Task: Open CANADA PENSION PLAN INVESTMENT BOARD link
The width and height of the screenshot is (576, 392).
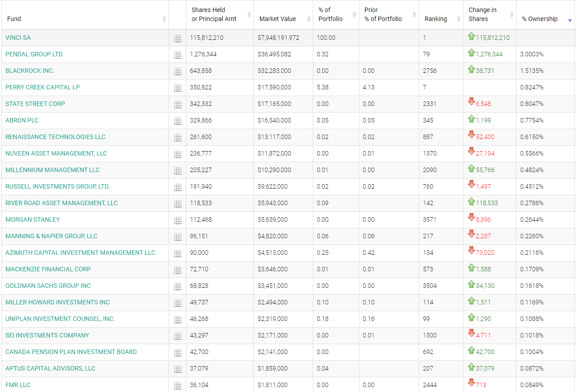Action: [x=71, y=352]
